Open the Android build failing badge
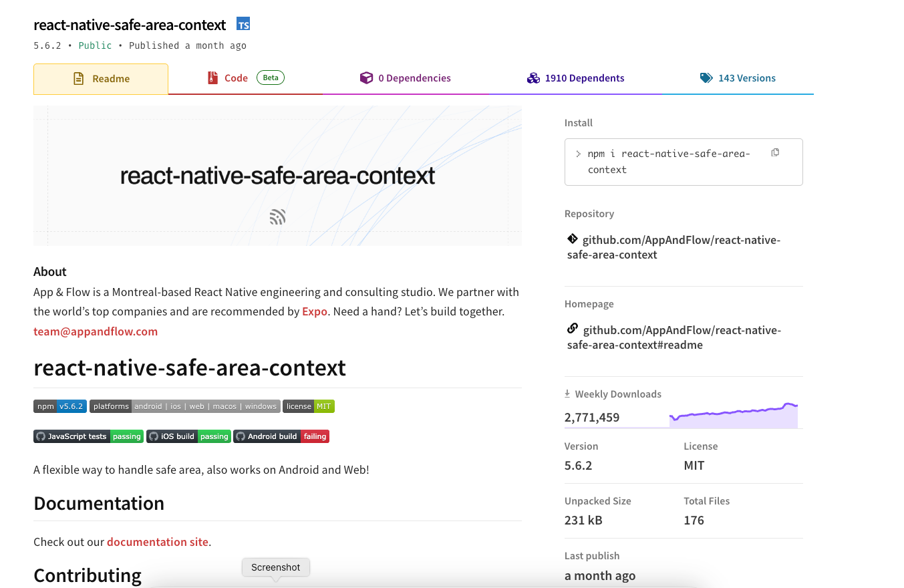Viewport: 904px width, 588px height. pos(281,436)
